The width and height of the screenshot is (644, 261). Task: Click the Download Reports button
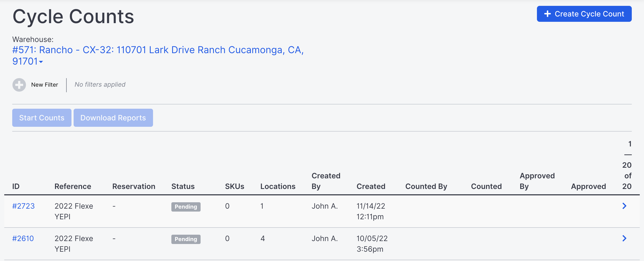click(x=113, y=118)
